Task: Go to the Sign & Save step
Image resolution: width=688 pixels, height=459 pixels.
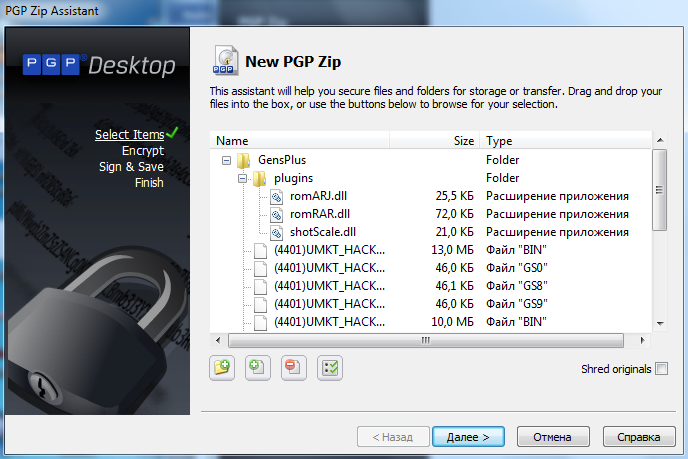Action: click(131, 167)
